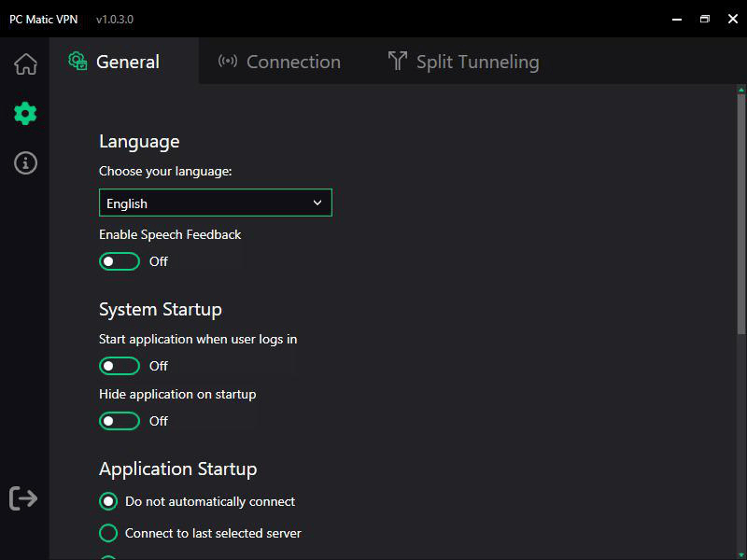
Task: Click the English value in the language box
Action: coord(129,203)
